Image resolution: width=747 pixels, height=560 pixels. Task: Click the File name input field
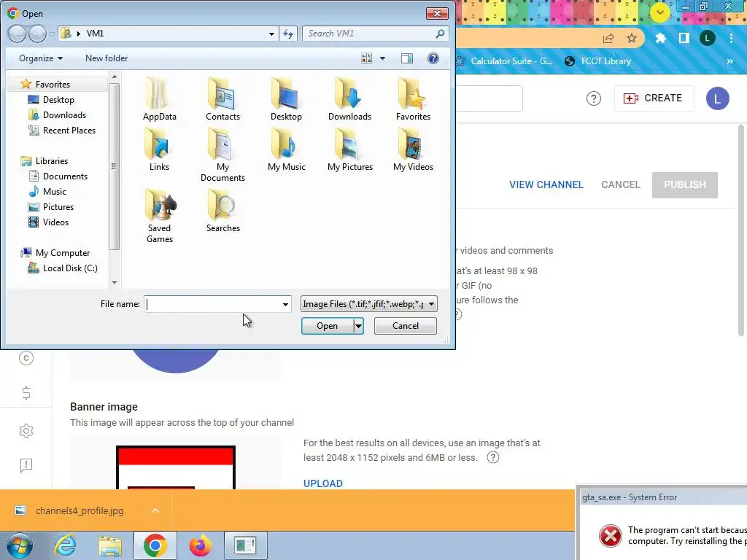tap(212, 304)
